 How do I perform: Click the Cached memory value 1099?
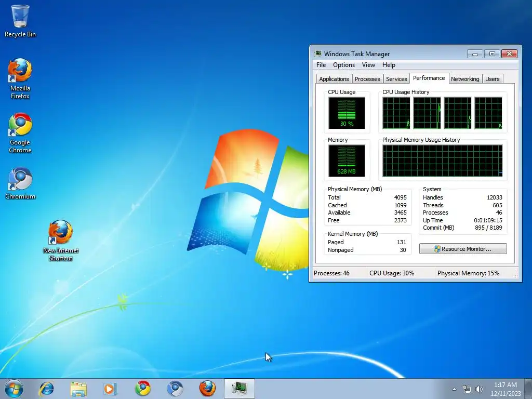(x=401, y=205)
